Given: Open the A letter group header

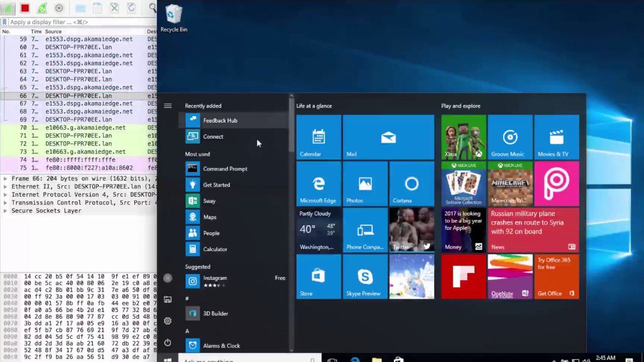Looking at the screenshot, I should [x=187, y=331].
